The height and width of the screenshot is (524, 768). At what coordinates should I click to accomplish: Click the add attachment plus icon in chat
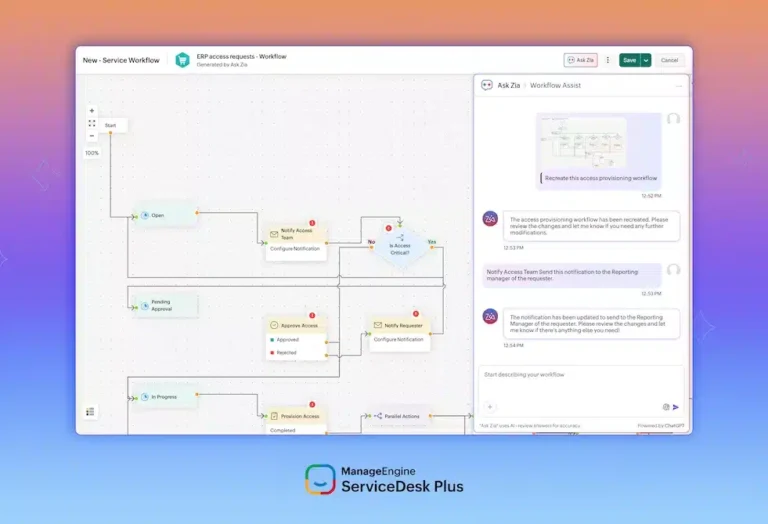(490, 407)
